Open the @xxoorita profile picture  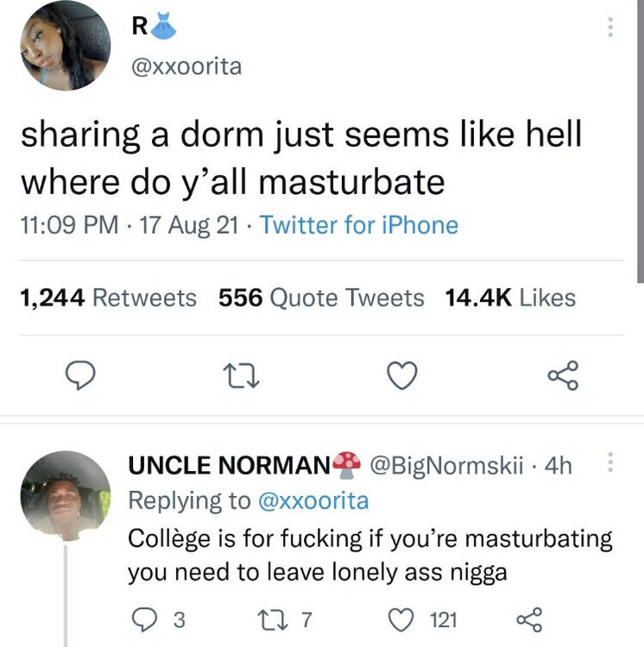[x=66, y=46]
